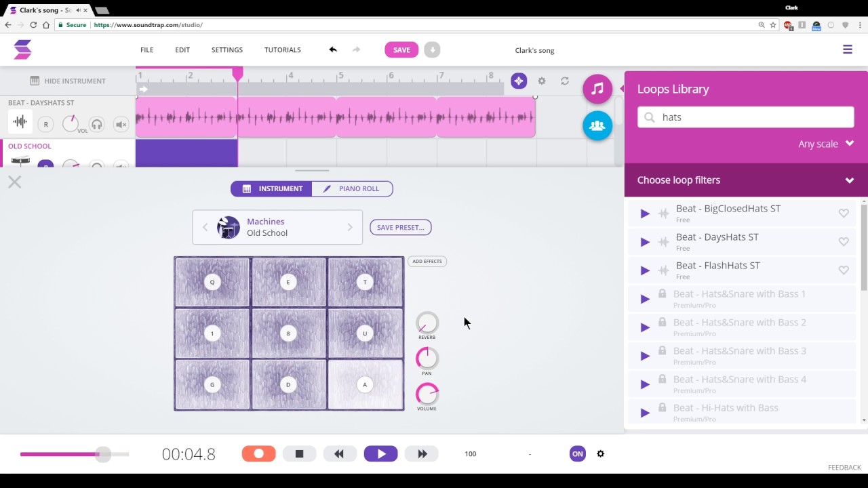Screen dimensions: 868x488
Task: Tap the drum pad E
Action: (x=288, y=282)
